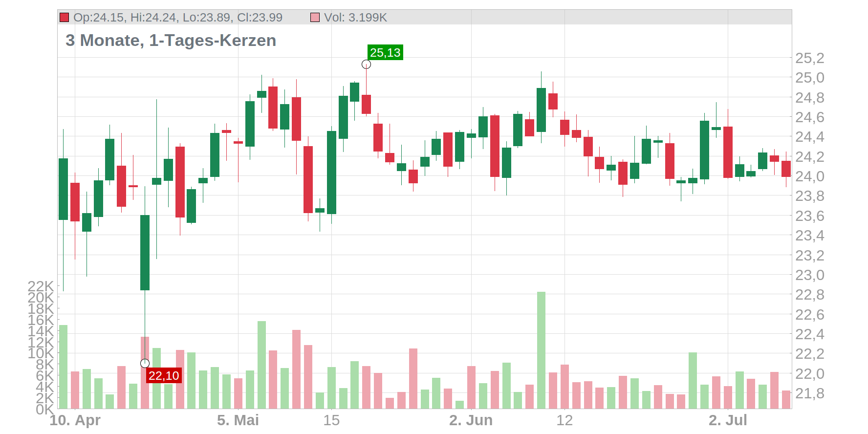Click the 25,2 price axis label
The height and width of the screenshot is (434, 868).
click(x=810, y=58)
